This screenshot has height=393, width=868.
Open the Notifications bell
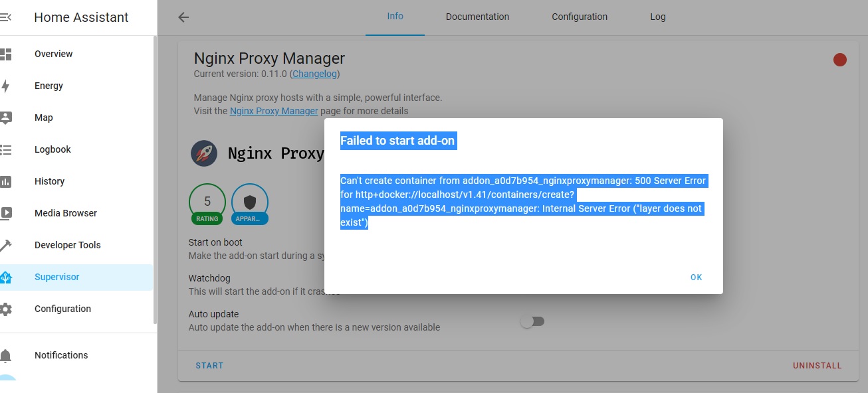pos(9,355)
